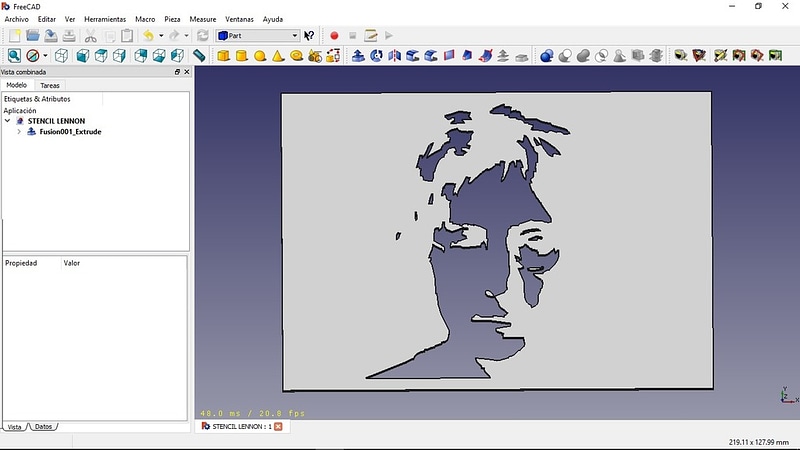Select the Chamfer tool

coord(431,56)
